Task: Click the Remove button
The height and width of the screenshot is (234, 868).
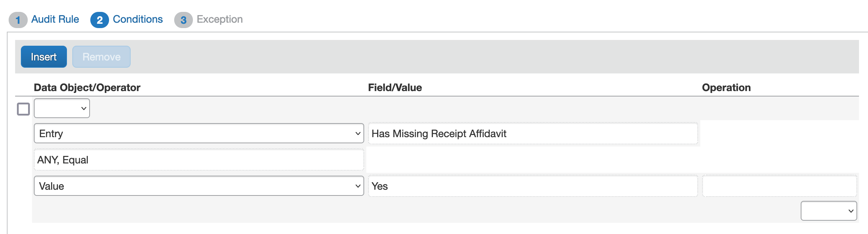Action: coord(101,57)
